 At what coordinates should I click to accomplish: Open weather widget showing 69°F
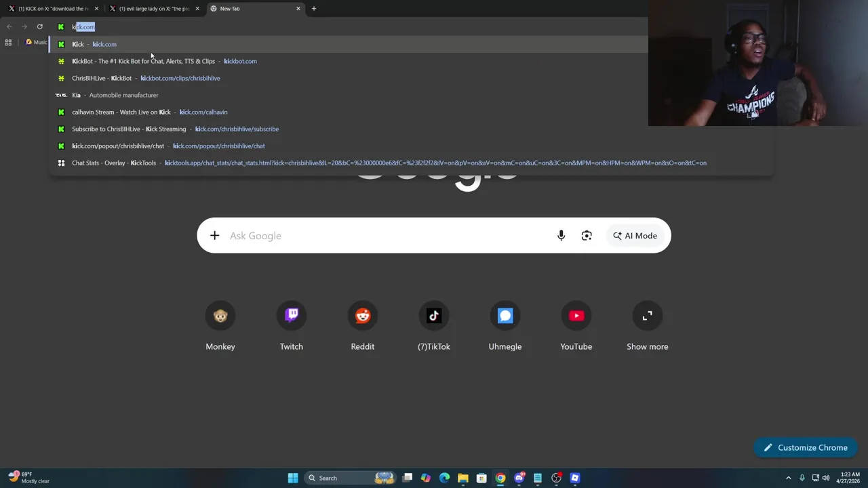click(x=28, y=478)
